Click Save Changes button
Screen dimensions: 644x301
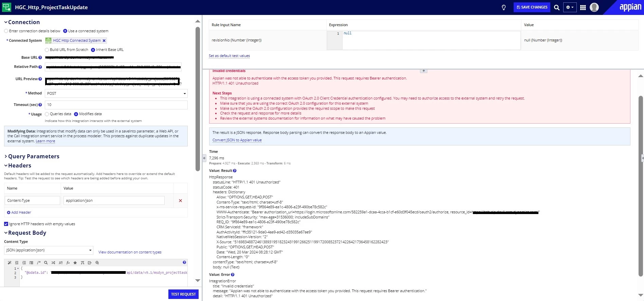coord(532,7)
